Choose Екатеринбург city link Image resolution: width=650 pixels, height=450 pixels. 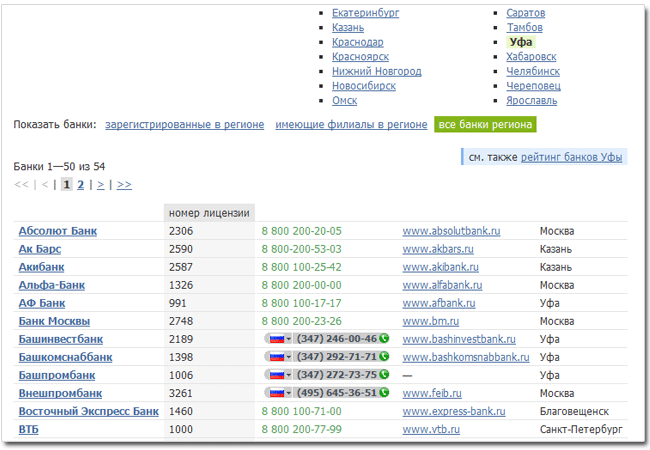pyautogui.click(x=365, y=13)
